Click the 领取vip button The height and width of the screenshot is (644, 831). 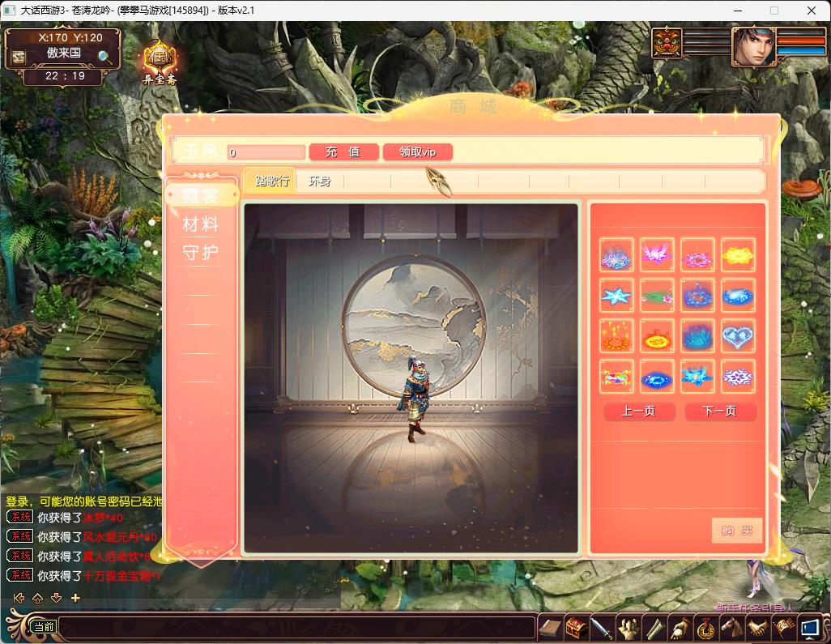click(x=418, y=152)
